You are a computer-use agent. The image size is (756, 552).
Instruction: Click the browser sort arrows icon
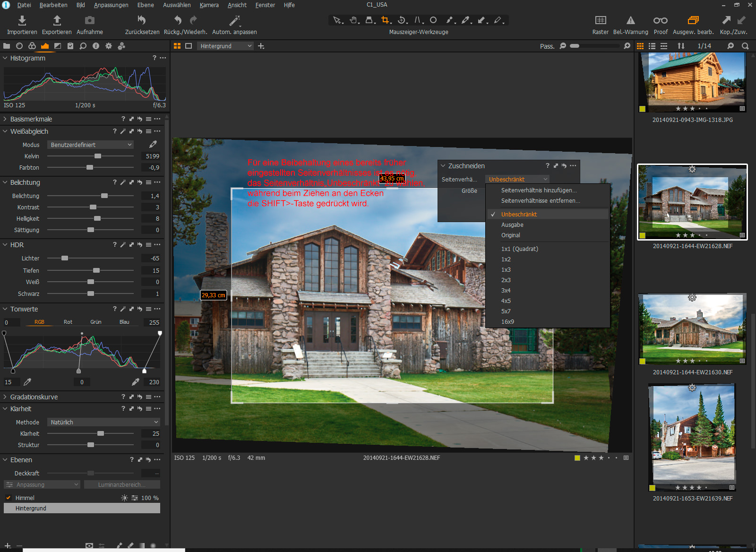coord(681,46)
